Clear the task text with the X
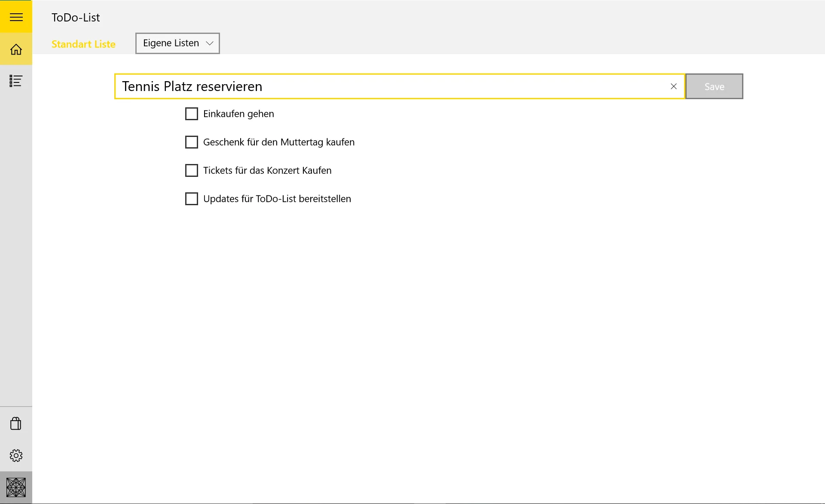Image resolution: width=825 pixels, height=504 pixels. (x=673, y=86)
